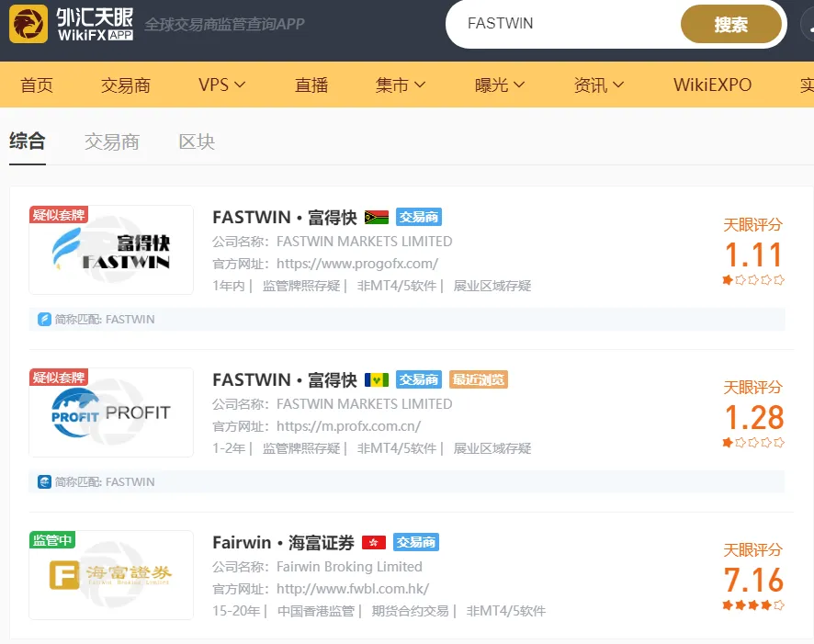This screenshot has height=644, width=814.
Task: Open the FASTWIN 富得快 logo thumbnail
Action: tap(111, 250)
